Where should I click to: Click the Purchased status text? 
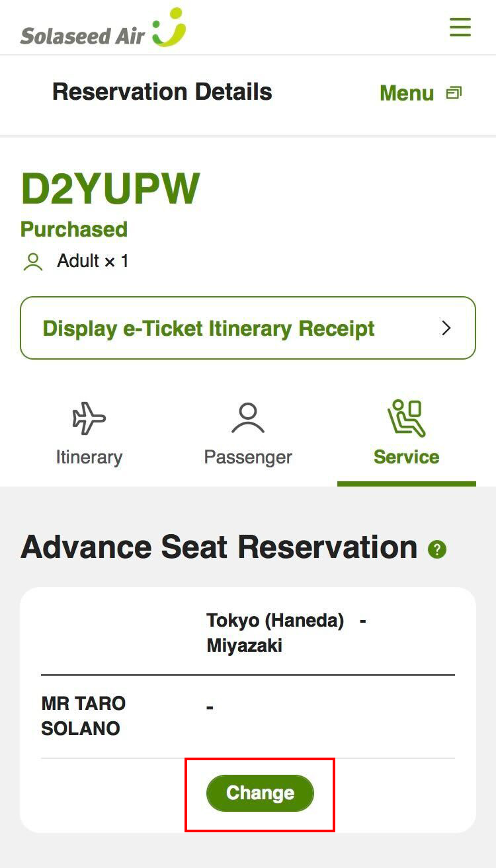pos(74,229)
